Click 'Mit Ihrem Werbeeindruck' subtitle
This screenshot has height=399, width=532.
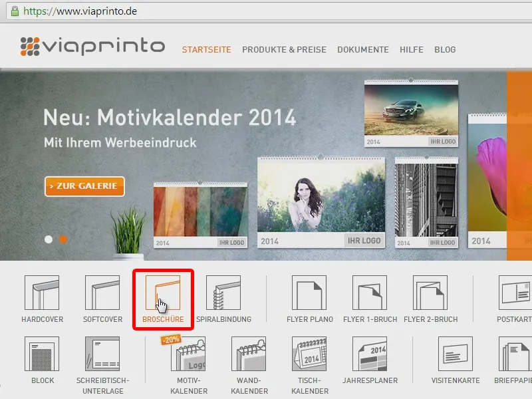(120, 142)
